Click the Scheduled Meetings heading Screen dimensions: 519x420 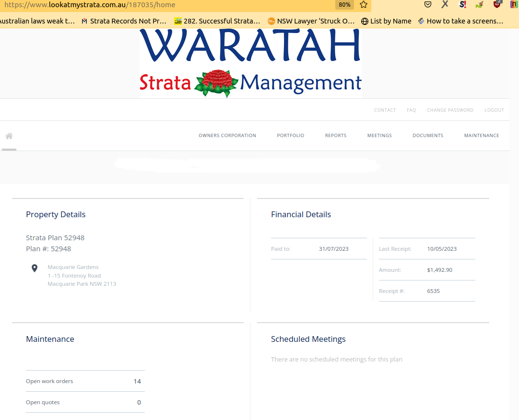(x=308, y=339)
